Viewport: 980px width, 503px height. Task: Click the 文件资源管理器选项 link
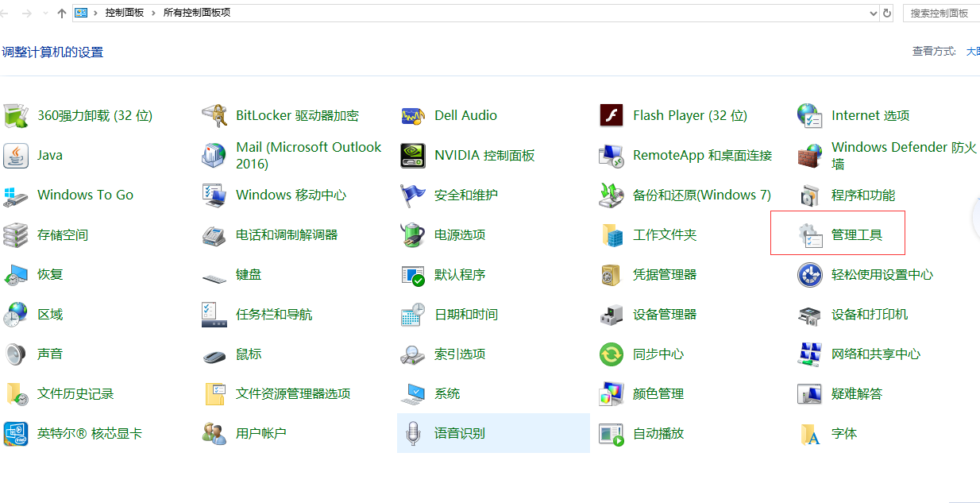293,393
